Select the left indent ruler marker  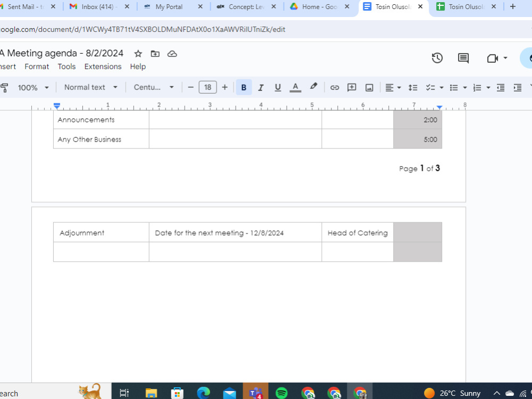(x=57, y=106)
